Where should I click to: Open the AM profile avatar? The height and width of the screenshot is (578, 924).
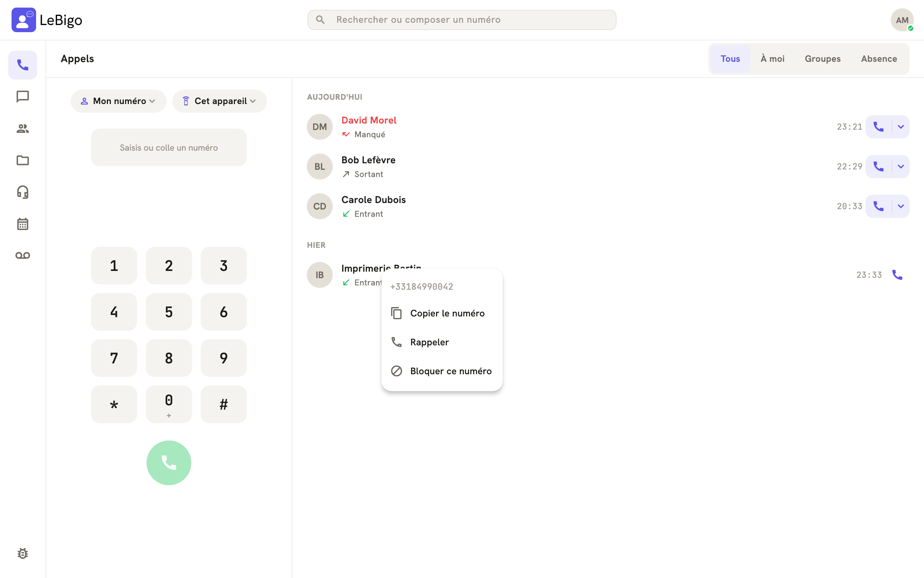(902, 20)
